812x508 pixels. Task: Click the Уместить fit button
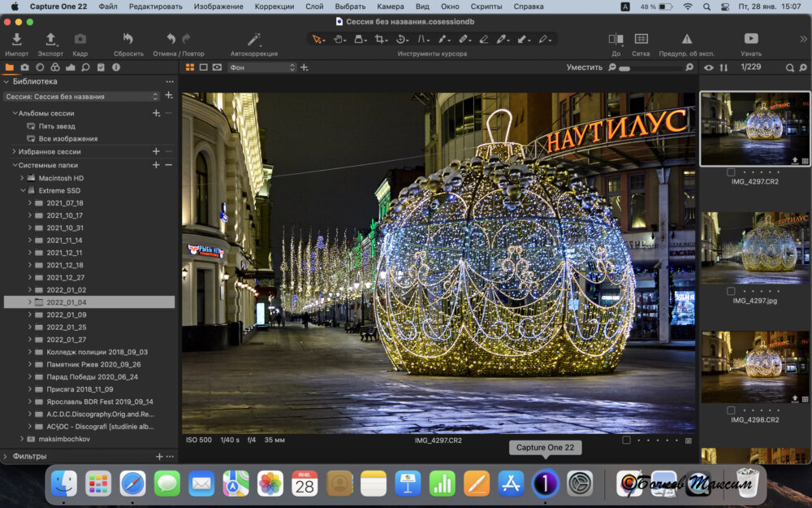tap(584, 67)
